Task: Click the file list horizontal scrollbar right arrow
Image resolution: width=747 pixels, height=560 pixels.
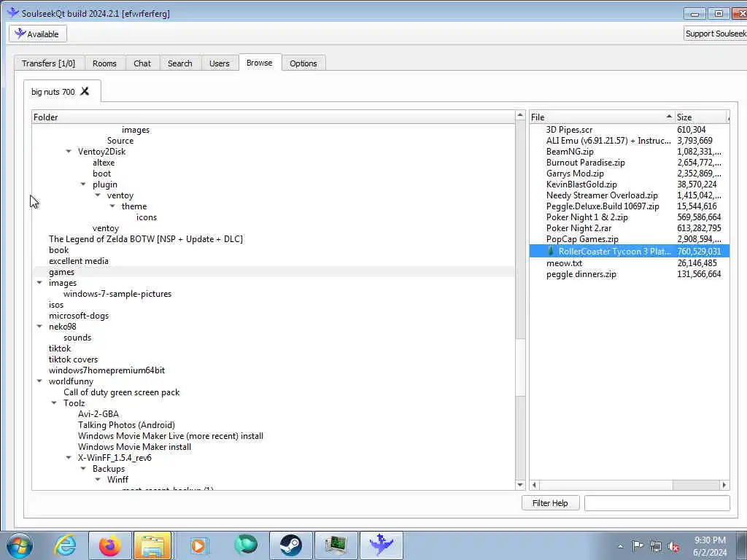Action: coord(724,485)
